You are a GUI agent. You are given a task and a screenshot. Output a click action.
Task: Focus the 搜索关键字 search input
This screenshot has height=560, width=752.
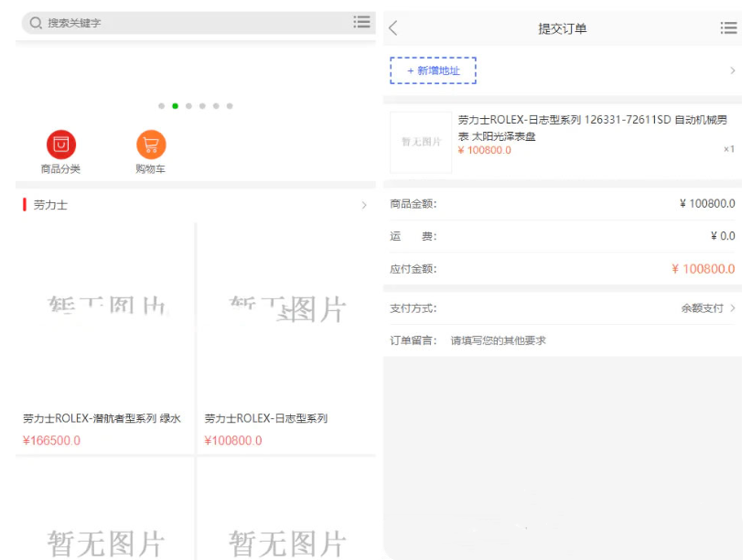point(137,23)
